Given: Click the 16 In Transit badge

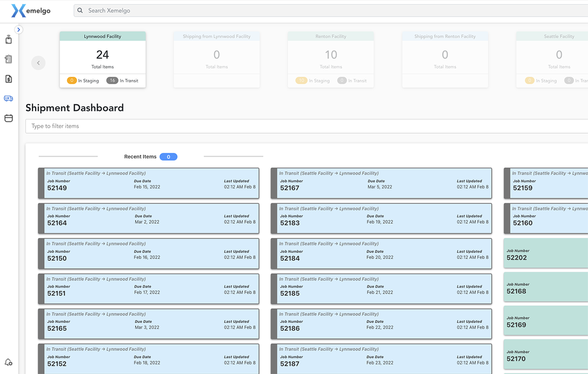Looking at the screenshot, I should (x=122, y=81).
